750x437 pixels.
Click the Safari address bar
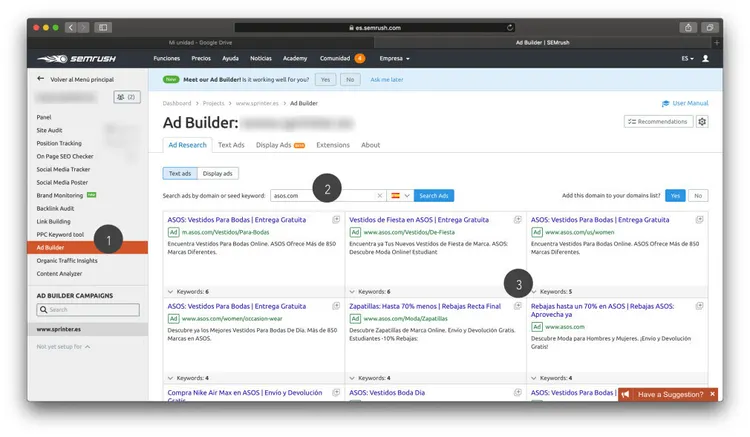[x=374, y=27]
